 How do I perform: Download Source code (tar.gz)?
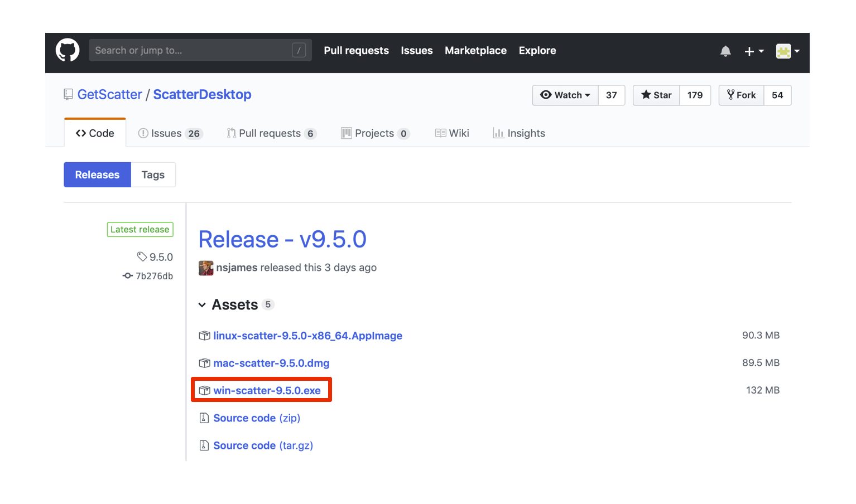click(x=263, y=445)
